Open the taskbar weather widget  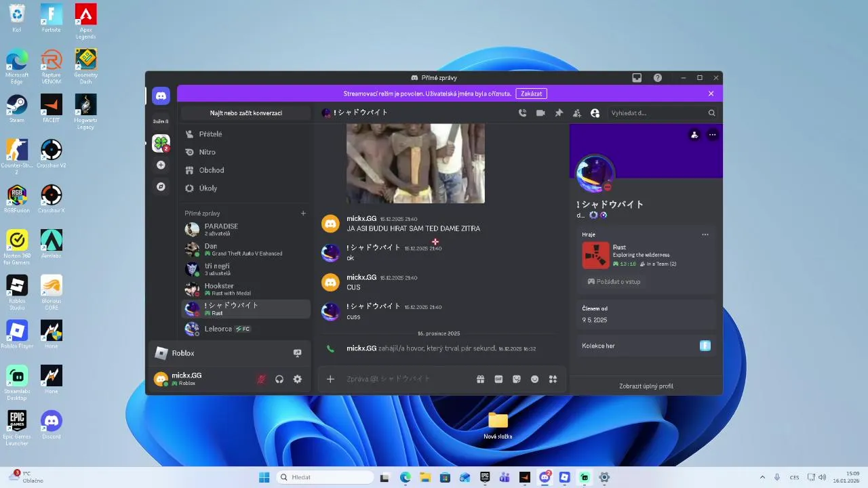(27, 477)
